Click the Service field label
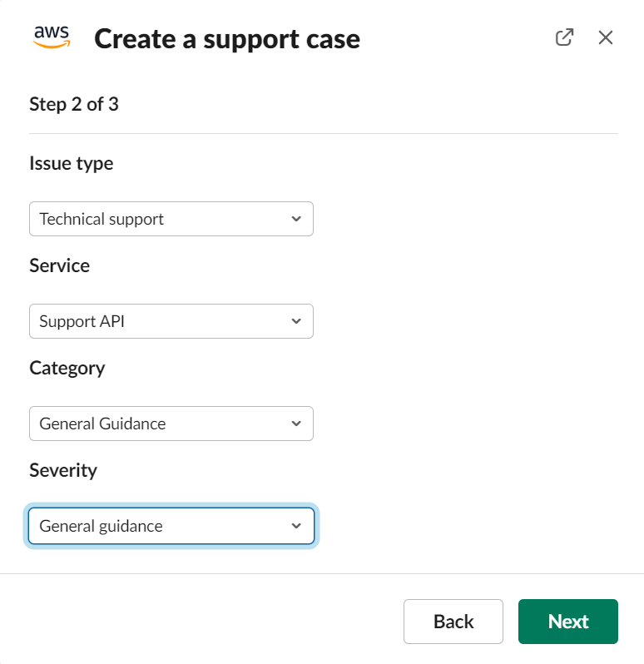 pyautogui.click(x=59, y=266)
